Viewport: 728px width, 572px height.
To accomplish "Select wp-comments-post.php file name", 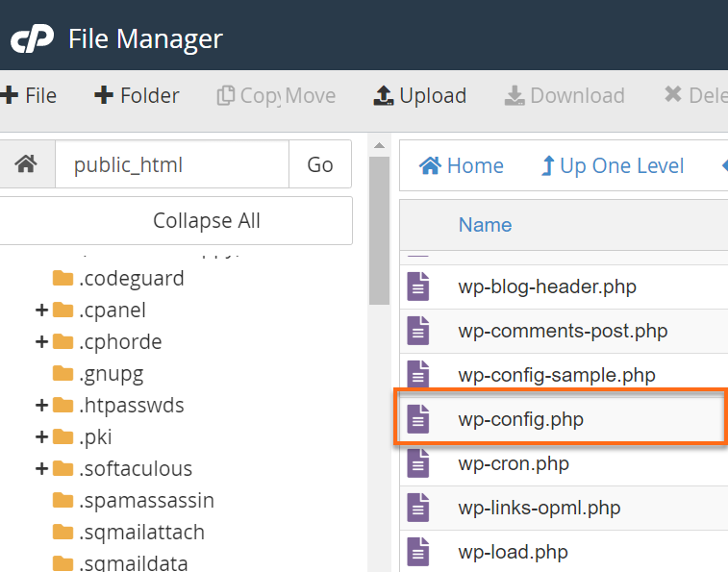I will pos(563,331).
